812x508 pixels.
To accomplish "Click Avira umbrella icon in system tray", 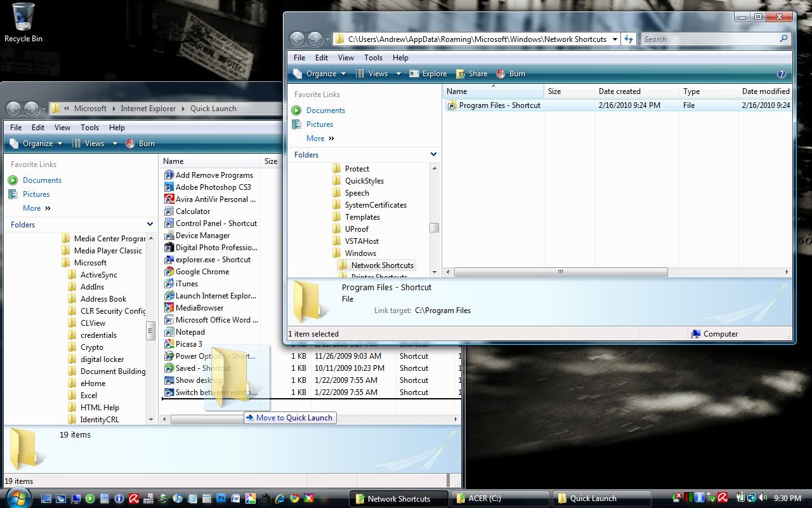I will coord(723,497).
